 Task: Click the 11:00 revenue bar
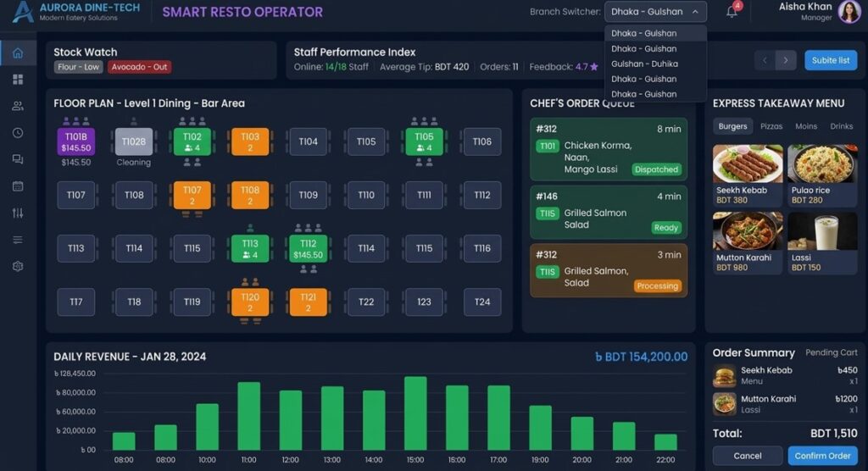pos(248,416)
